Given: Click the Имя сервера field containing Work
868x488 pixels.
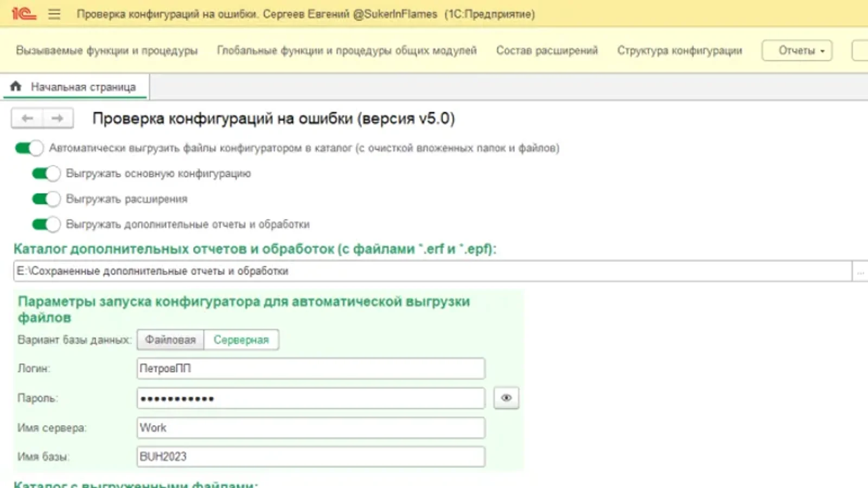Looking at the screenshot, I should [x=310, y=428].
